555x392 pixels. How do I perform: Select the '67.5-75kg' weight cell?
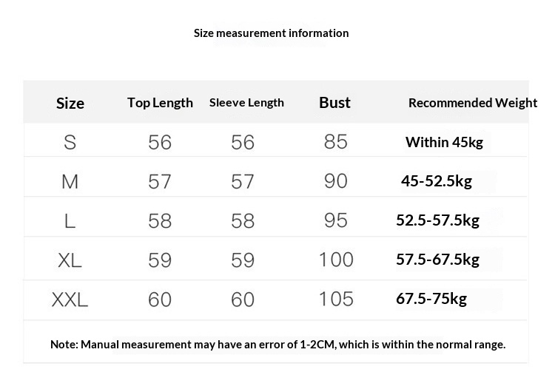[431, 299]
